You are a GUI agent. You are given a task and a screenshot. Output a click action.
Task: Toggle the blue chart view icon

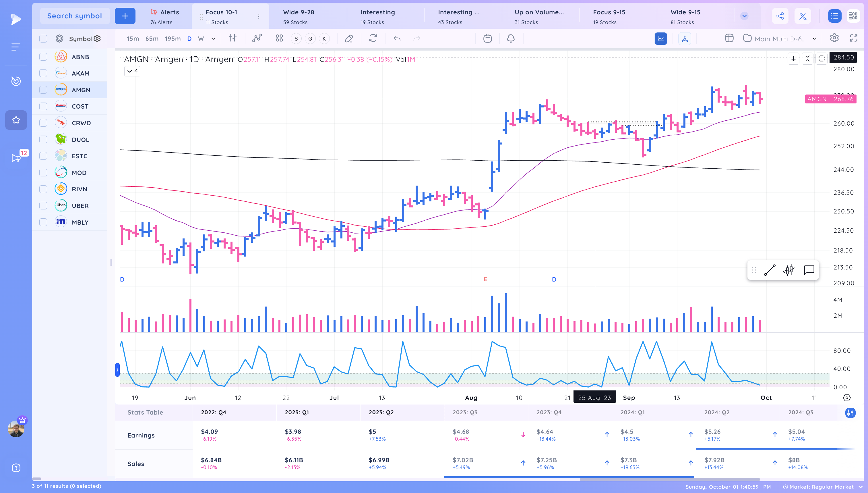pos(661,38)
